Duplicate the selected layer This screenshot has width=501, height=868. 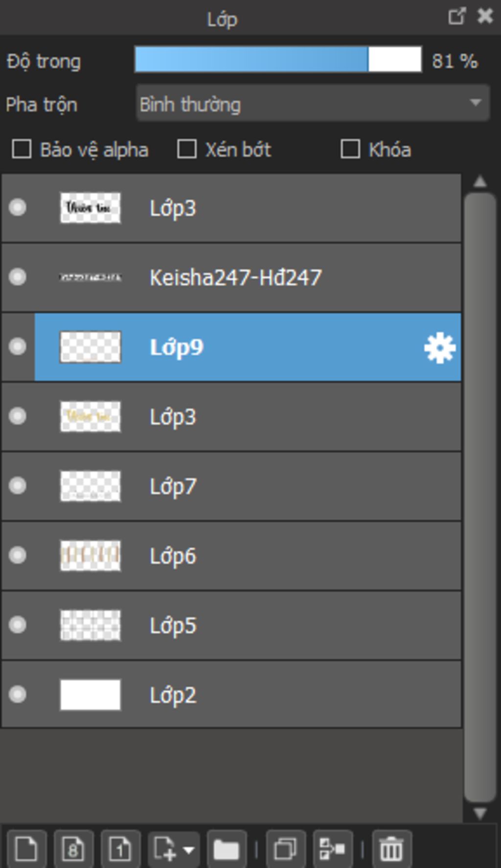[x=286, y=848]
